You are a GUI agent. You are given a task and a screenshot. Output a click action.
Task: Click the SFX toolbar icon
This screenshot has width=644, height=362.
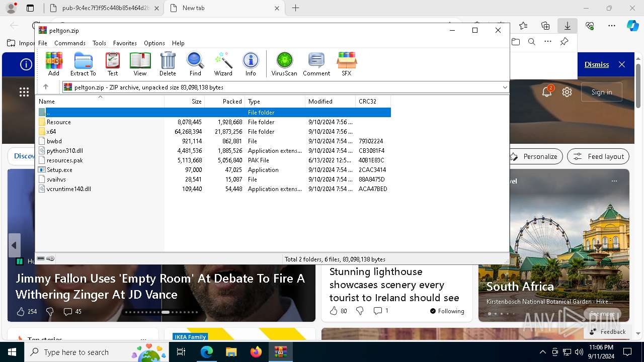click(x=347, y=64)
